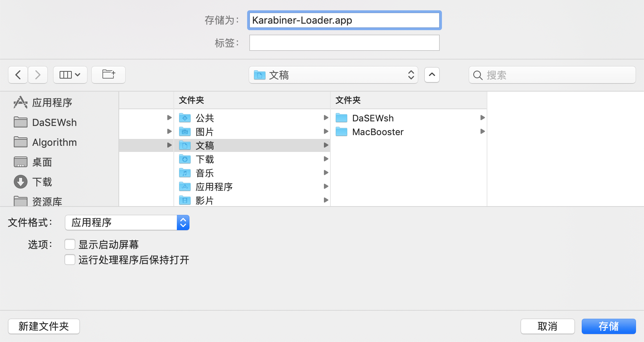This screenshot has width=644, height=342.
Task: Select DaSEWsh in the sidebar
Action: click(59, 122)
